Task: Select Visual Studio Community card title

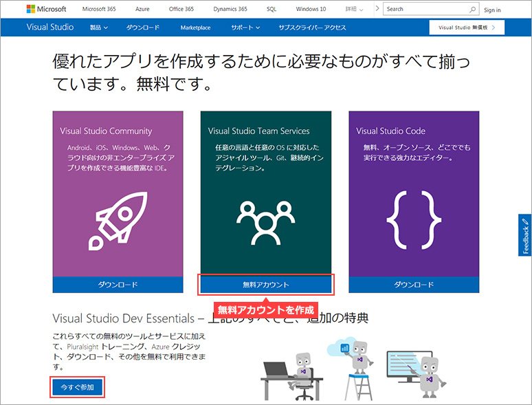Action: 106,131
